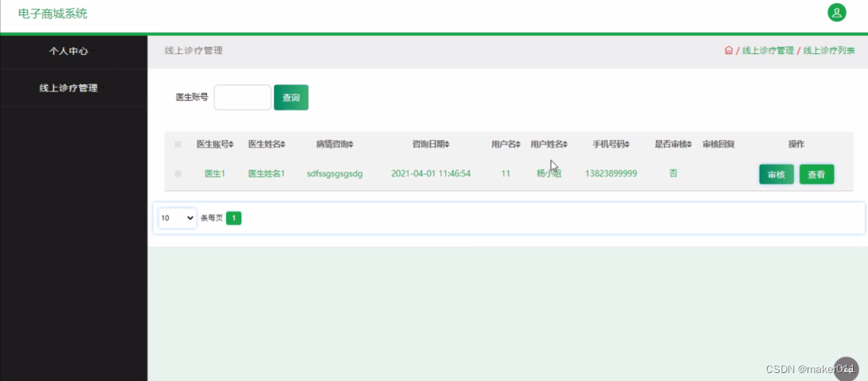Click the 审核 button for 医生1

[x=776, y=174]
